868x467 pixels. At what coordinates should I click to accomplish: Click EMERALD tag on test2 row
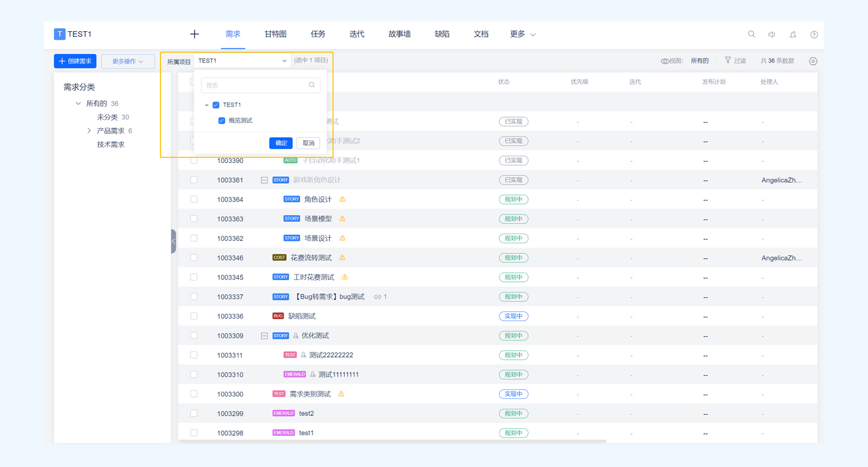pyautogui.click(x=284, y=414)
